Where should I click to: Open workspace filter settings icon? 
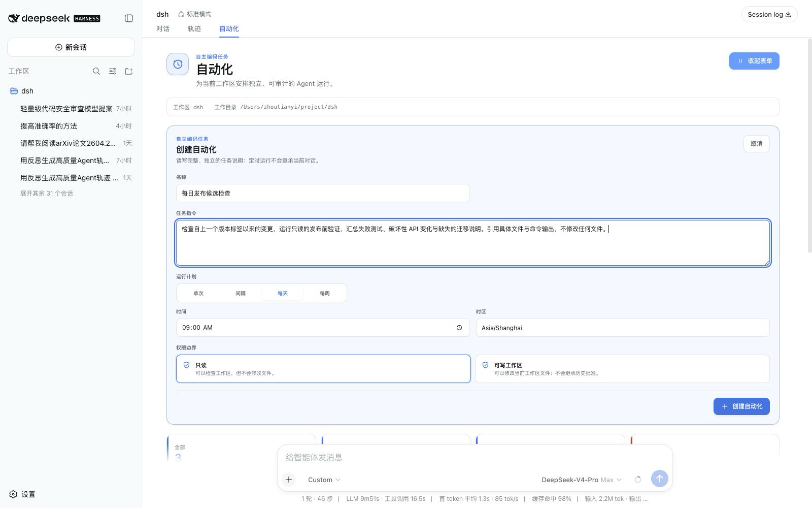(x=113, y=71)
